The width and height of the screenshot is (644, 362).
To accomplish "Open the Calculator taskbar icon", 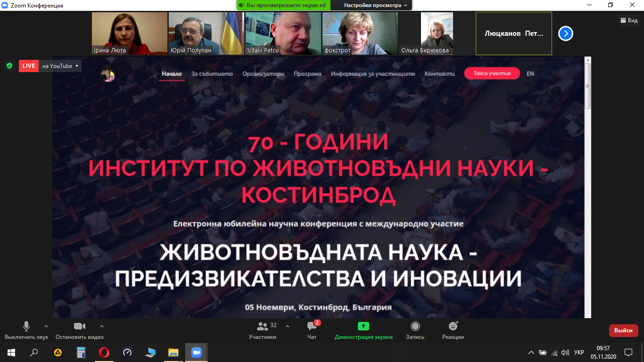I will coord(81,352).
